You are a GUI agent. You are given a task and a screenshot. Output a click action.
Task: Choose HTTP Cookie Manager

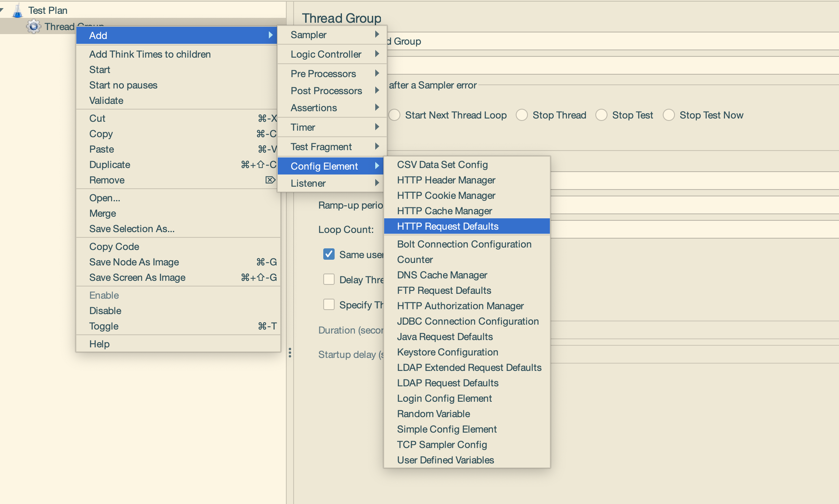coord(446,196)
